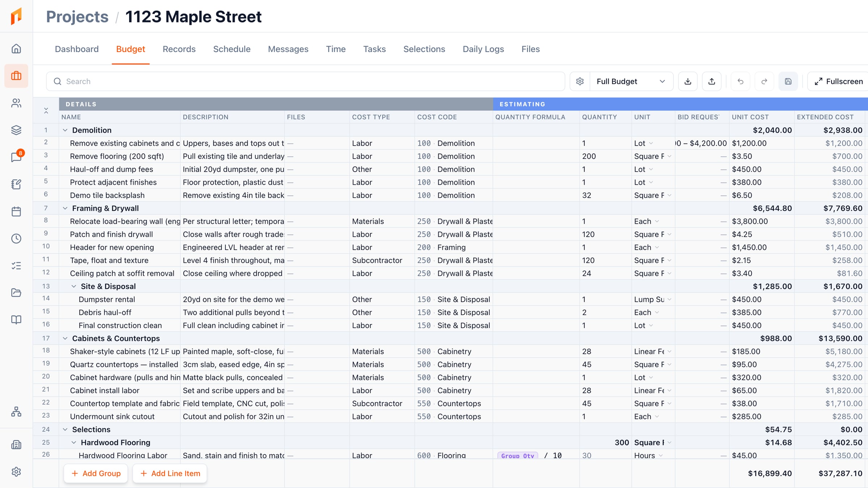Viewport: 868px width, 488px height.
Task: Open unit dropdown for Dumpster rental row
Action: pyautogui.click(x=669, y=299)
